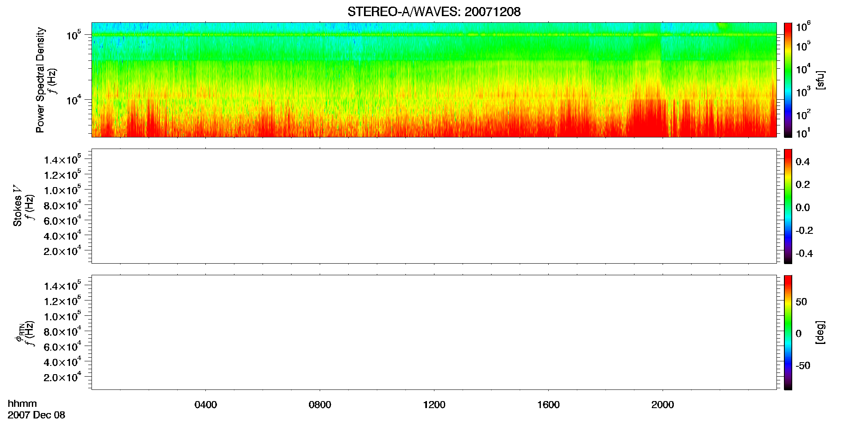Click the sfu intensity colorbar gradient
The image size is (868, 447).
pyautogui.click(x=788, y=79)
